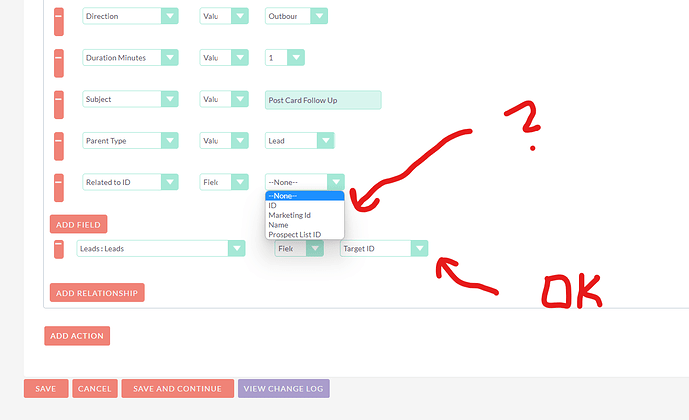
Task: Click the Post Card Follow Up subject input
Action: (x=323, y=100)
